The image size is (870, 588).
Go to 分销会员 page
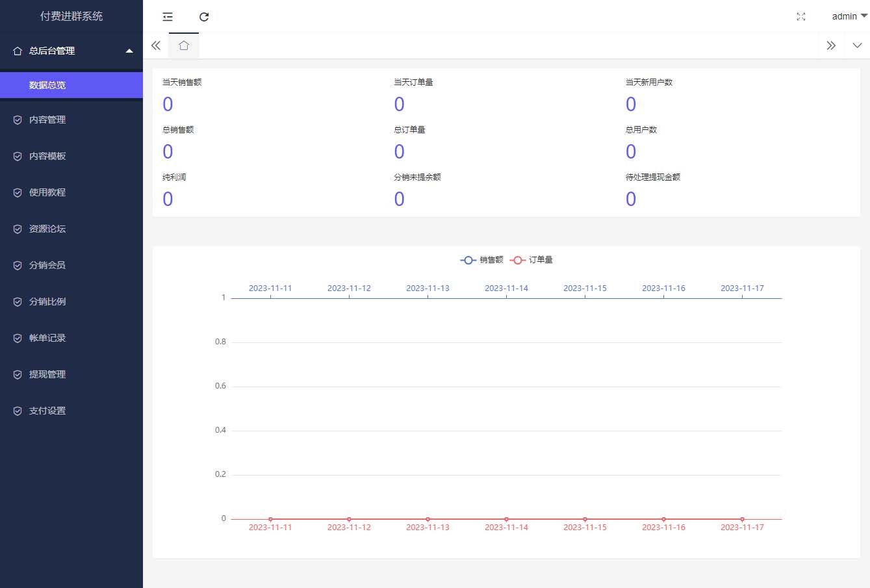[x=47, y=265]
